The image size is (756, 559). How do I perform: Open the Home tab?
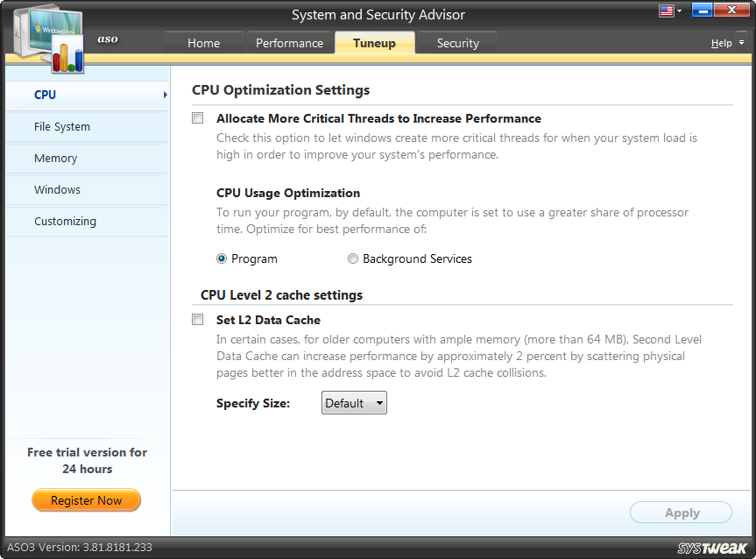click(203, 42)
